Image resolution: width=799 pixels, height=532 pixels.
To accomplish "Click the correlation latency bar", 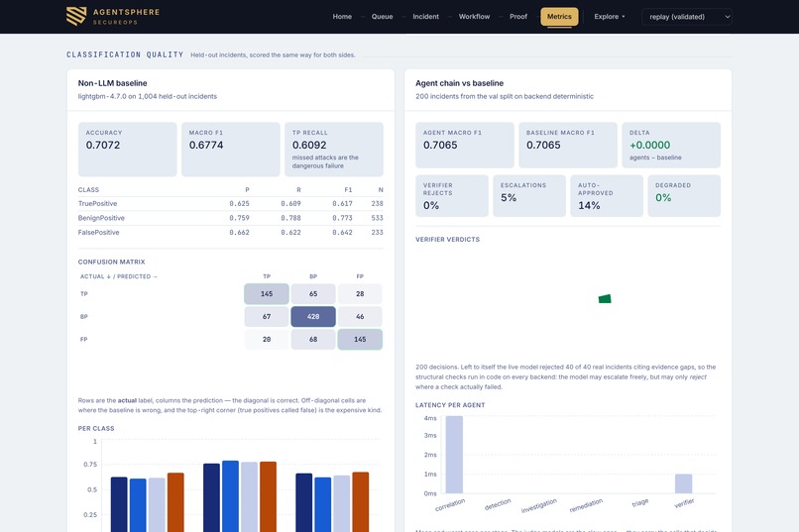I will 454,455.
